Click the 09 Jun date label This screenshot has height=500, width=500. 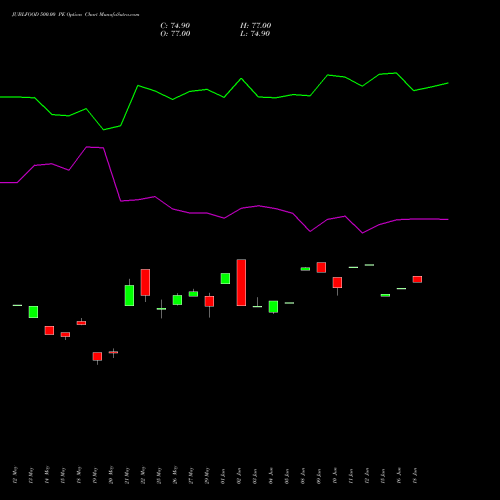(x=319, y=476)
